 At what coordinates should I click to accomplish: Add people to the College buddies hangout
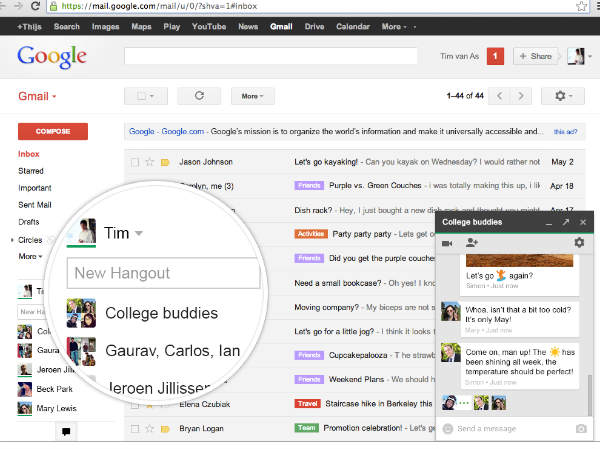click(472, 243)
